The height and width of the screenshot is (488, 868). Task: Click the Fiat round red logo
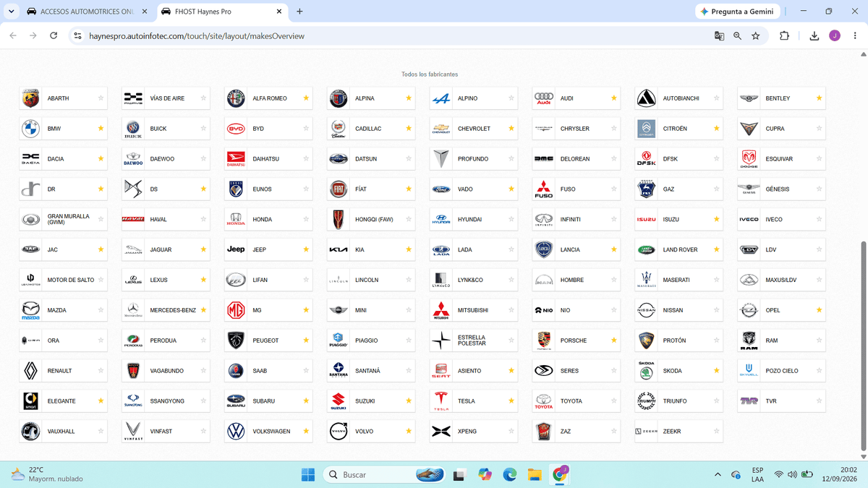tap(339, 189)
